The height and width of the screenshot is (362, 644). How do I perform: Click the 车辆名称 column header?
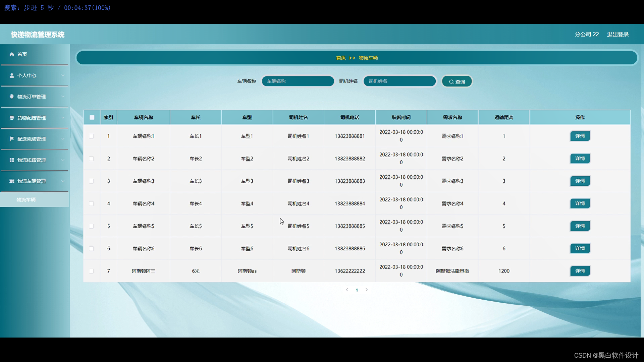tap(144, 117)
